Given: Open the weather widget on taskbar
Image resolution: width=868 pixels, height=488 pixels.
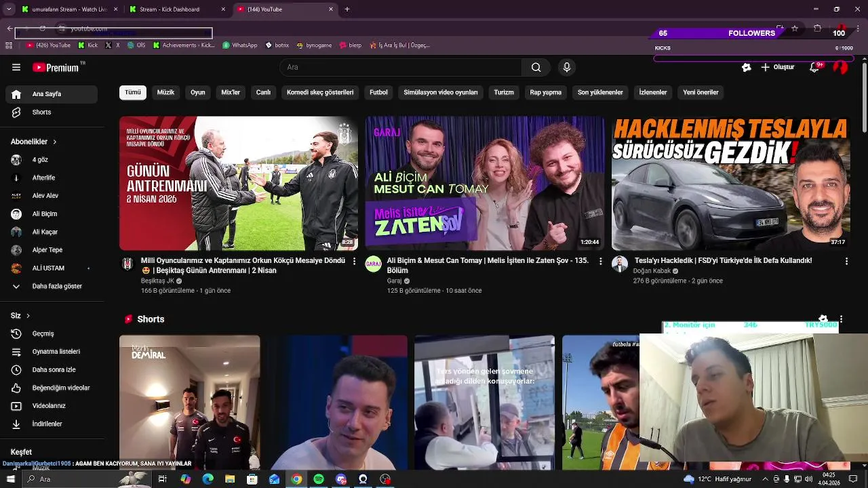Looking at the screenshot, I should click(717, 479).
